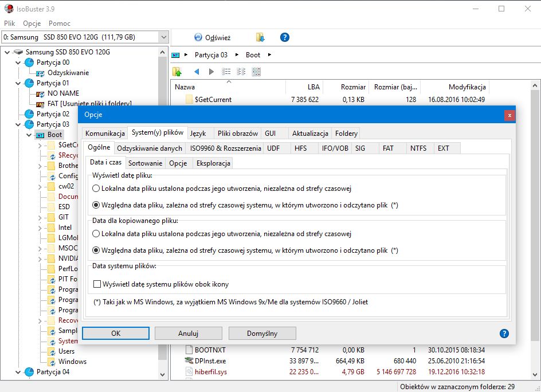The width and height of the screenshot is (541, 392).
Task: Click the Odśwież refresh icon
Action: tap(198, 37)
